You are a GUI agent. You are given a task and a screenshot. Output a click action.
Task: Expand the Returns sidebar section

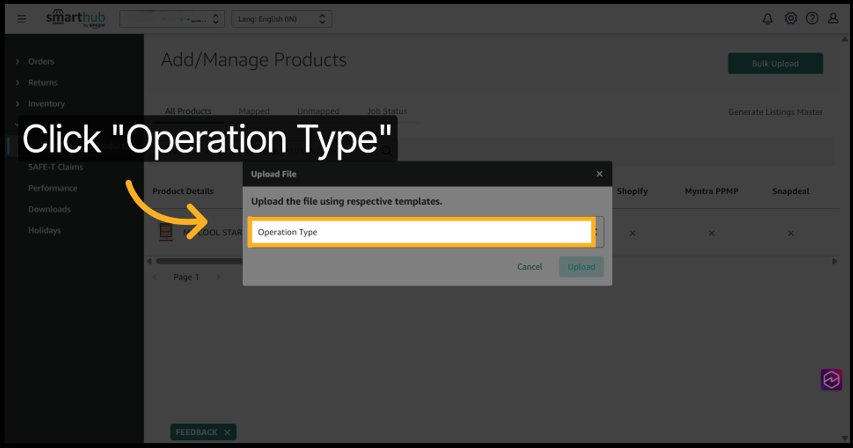[x=42, y=83]
